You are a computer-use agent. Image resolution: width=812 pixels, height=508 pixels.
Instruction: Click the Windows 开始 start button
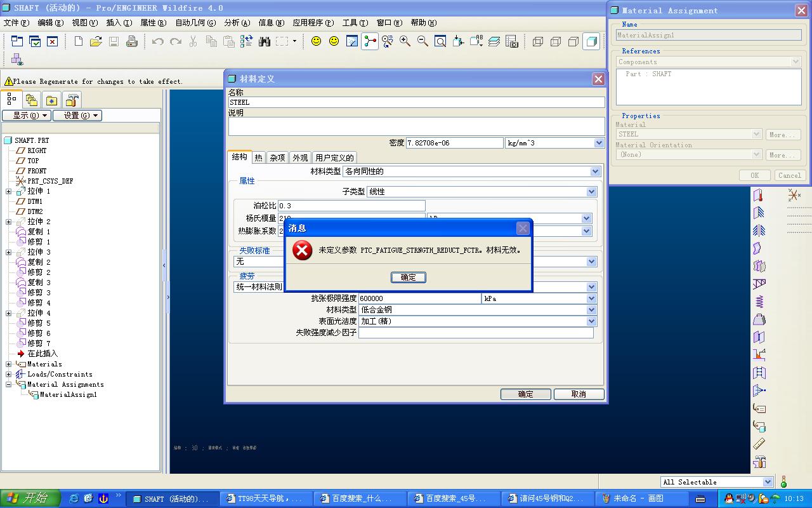(x=30, y=498)
